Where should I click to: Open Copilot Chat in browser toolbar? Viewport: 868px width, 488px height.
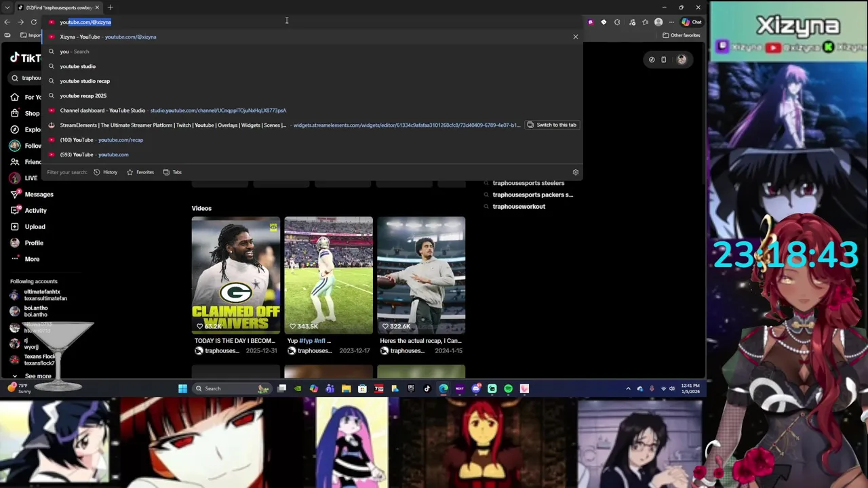pyautogui.click(x=692, y=22)
